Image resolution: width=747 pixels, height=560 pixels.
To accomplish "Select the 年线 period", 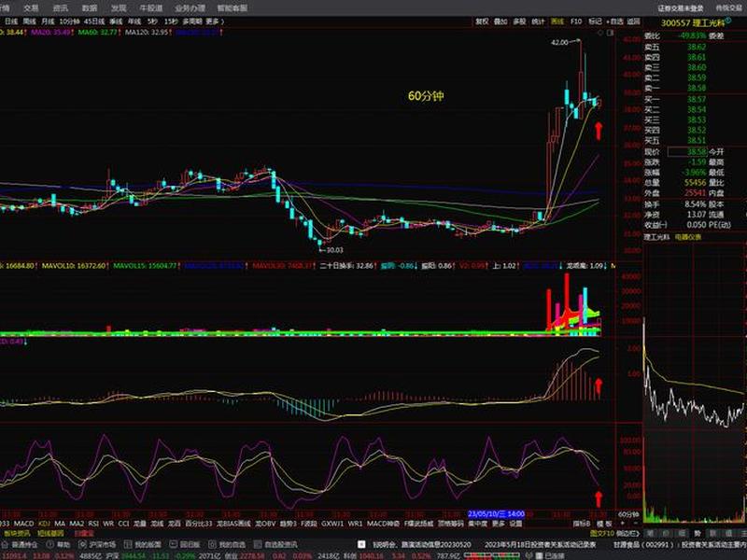I will pyautogui.click(x=134, y=21).
